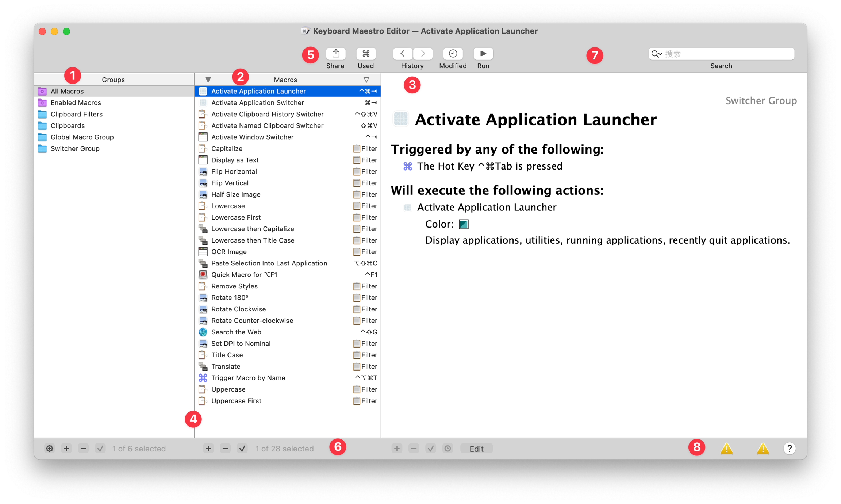
Task: Click the Share toolbar icon
Action: point(335,54)
